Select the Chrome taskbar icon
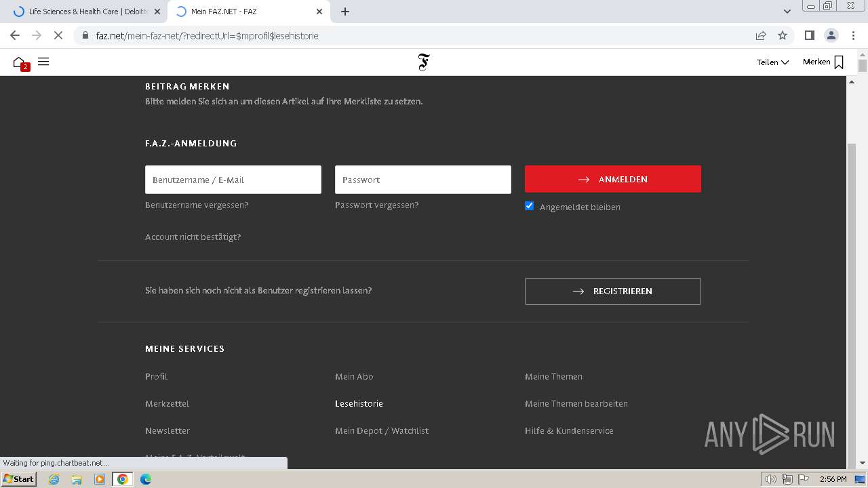This screenshot has width=868, height=488. [122, 479]
